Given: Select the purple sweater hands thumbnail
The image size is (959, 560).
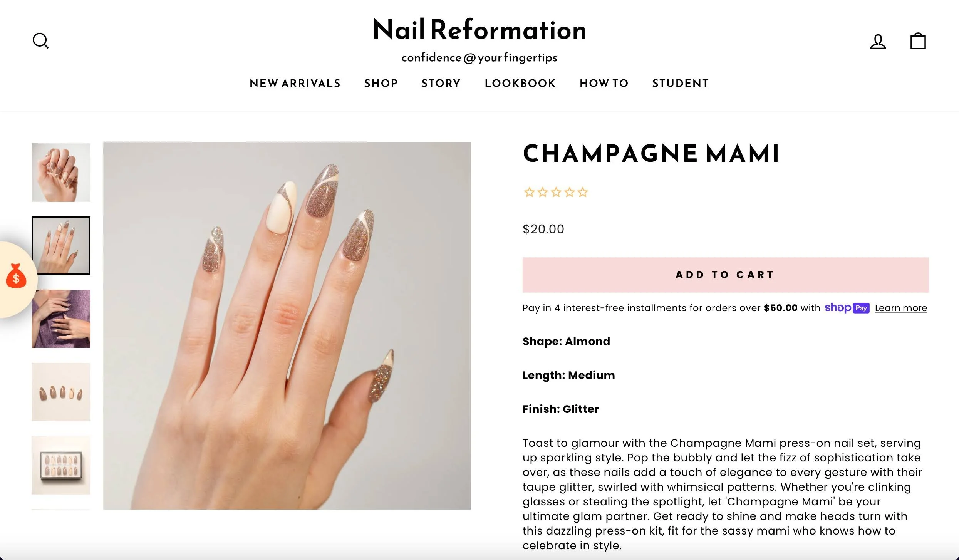Looking at the screenshot, I should (61, 319).
